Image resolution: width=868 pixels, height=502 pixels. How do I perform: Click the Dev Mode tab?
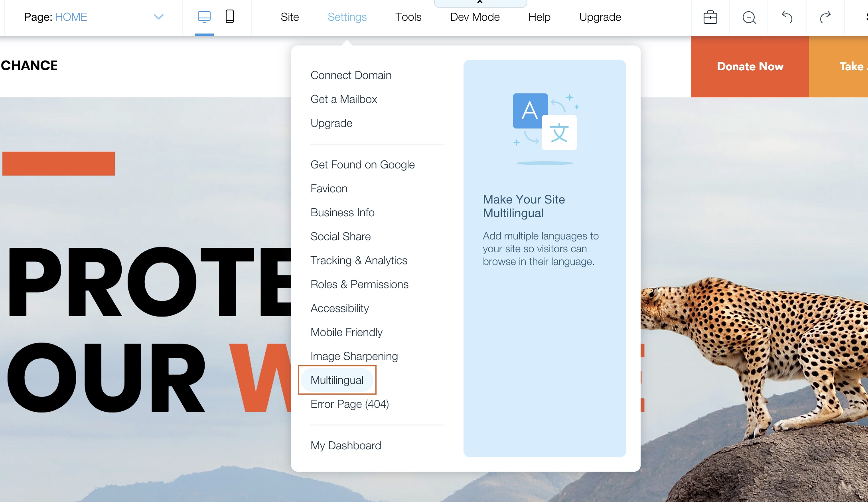(475, 17)
